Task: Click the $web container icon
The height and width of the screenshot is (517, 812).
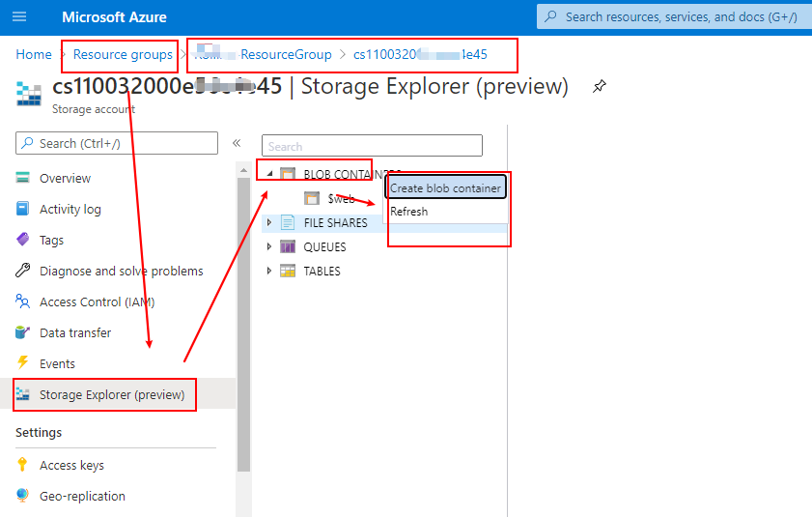Action: tap(312, 198)
